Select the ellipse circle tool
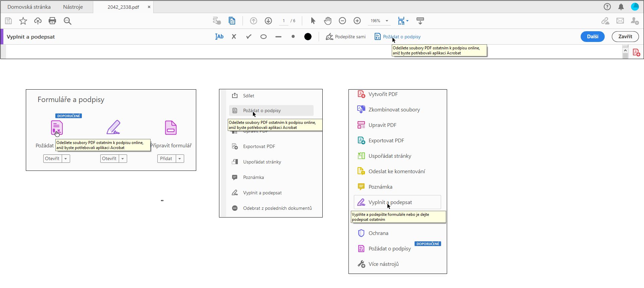The height and width of the screenshot is (288, 644). coord(264,37)
